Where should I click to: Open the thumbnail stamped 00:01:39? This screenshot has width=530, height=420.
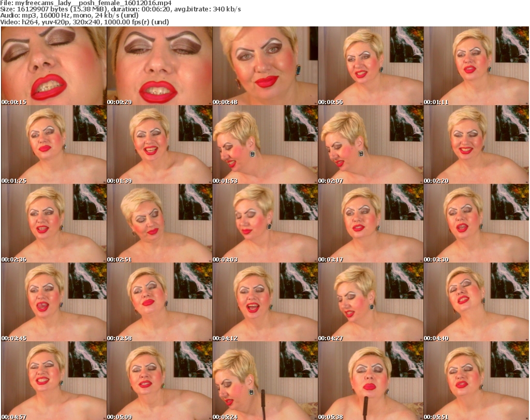(159, 144)
